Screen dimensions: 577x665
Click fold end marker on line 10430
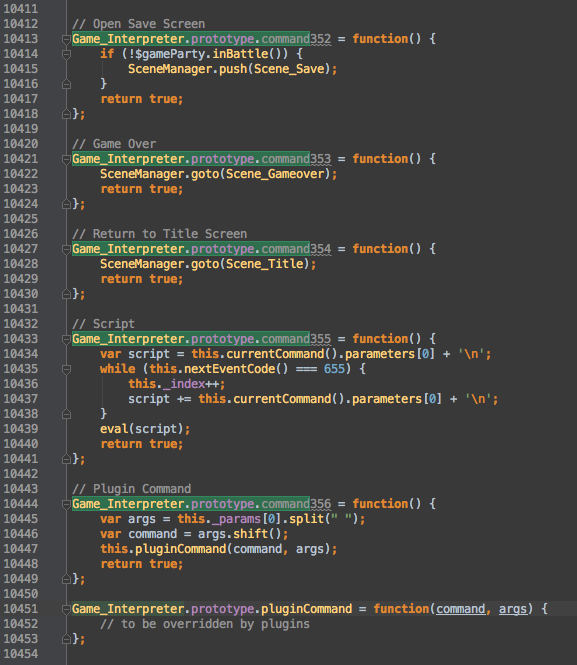(x=66, y=294)
